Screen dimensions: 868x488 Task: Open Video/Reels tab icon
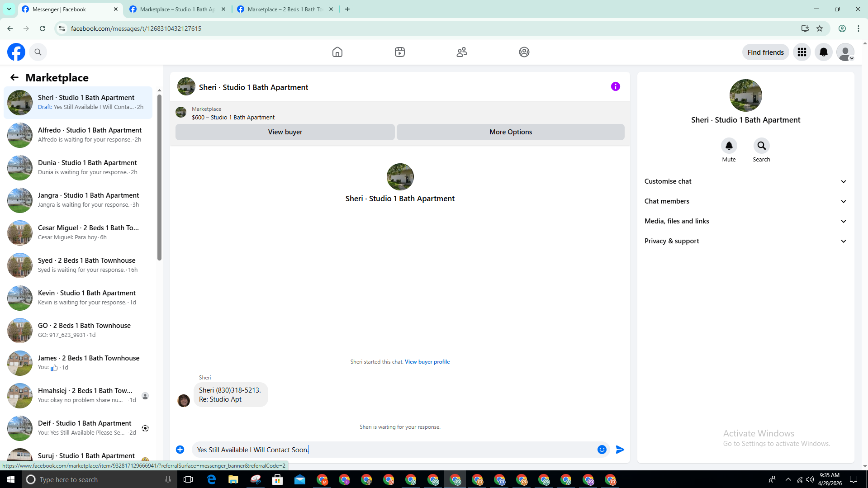click(x=400, y=52)
